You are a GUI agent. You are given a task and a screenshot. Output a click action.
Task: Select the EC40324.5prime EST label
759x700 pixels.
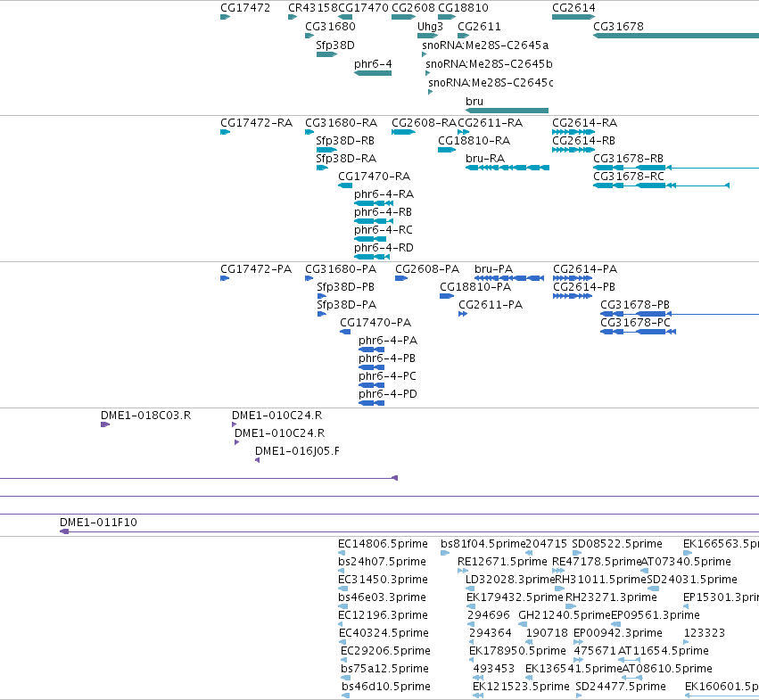384,633
